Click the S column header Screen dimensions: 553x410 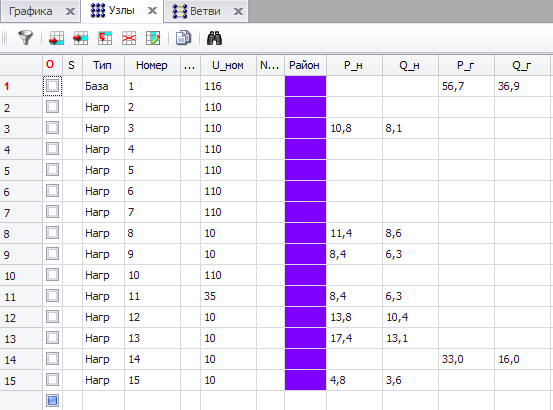(x=72, y=65)
